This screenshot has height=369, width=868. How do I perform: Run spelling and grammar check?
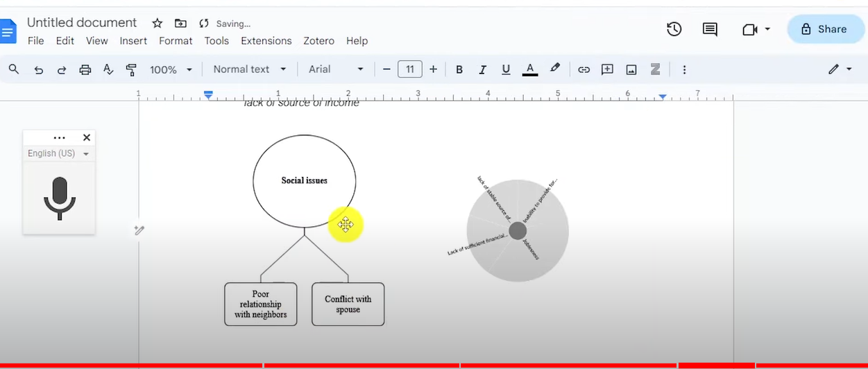tap(108, 69)
